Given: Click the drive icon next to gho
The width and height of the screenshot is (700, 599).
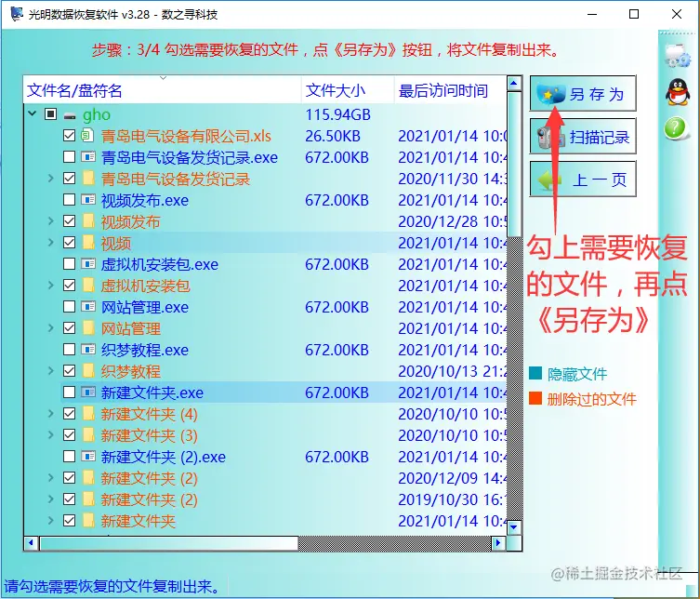Looking at the screenshot, I should [x=69, y=116].
